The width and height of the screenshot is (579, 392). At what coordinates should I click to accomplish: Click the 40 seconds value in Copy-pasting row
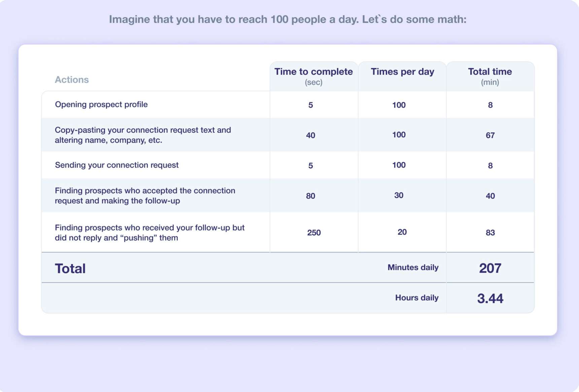click(x=310, y=135)
